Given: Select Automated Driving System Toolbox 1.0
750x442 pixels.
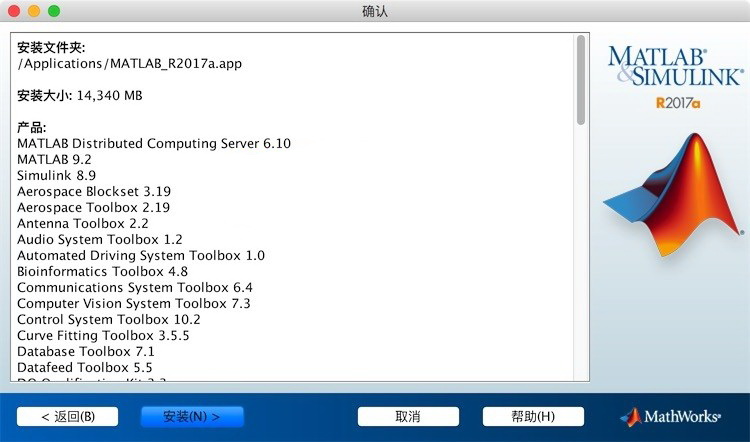Looking at the screenshot, I should click(141, 255).
